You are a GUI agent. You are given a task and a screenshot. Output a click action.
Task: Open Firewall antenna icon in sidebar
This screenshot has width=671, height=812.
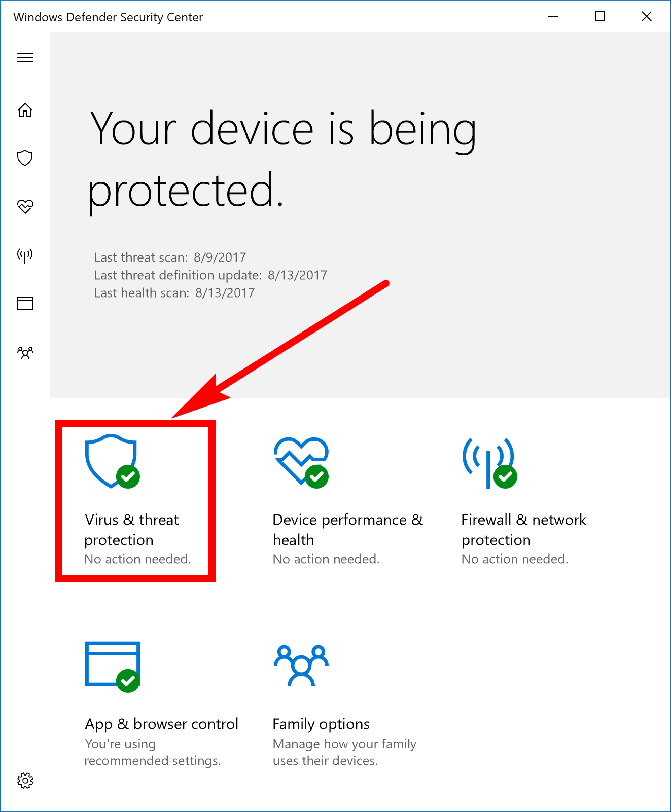(x=25, y=255)
